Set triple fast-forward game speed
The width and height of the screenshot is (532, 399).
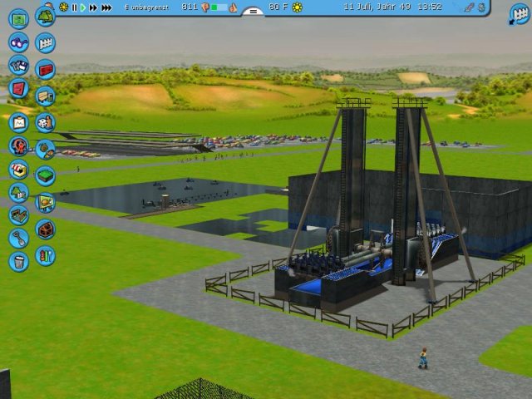pyautogui.click(x=106, y=7)
